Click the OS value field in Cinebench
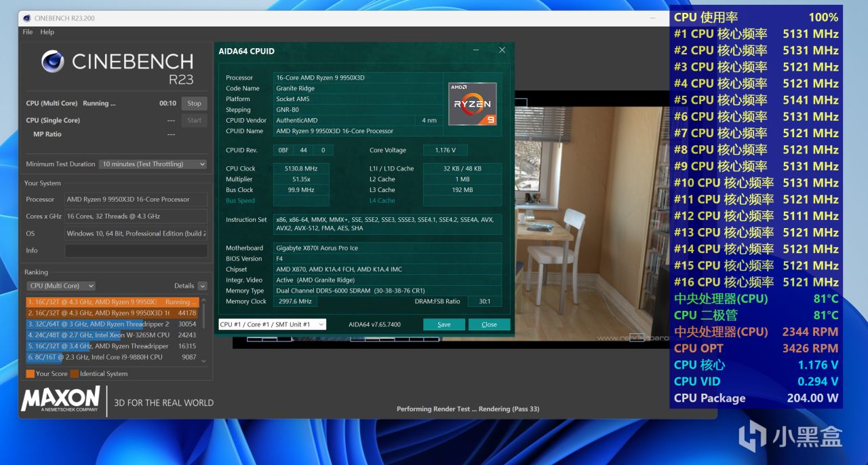 [136, 234]
